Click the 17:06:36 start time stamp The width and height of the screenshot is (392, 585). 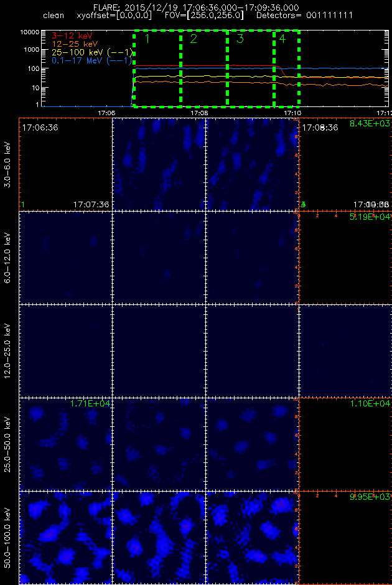tap(40, 127)
